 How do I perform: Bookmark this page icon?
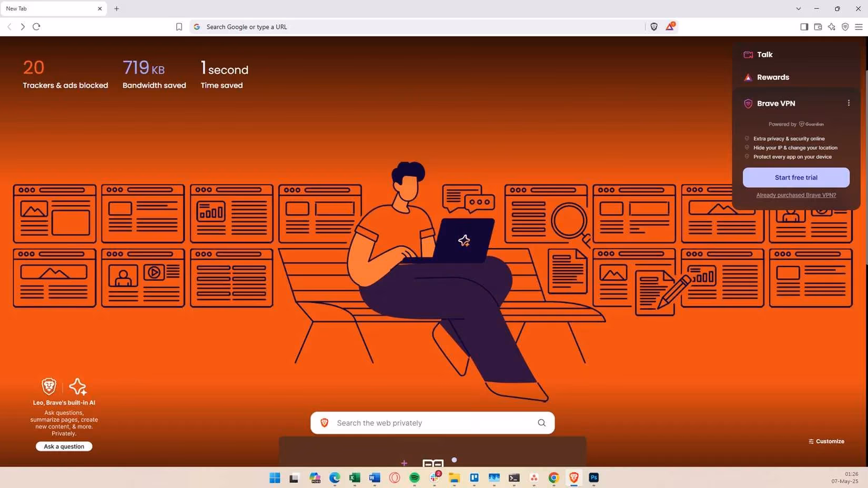(179, 27)
